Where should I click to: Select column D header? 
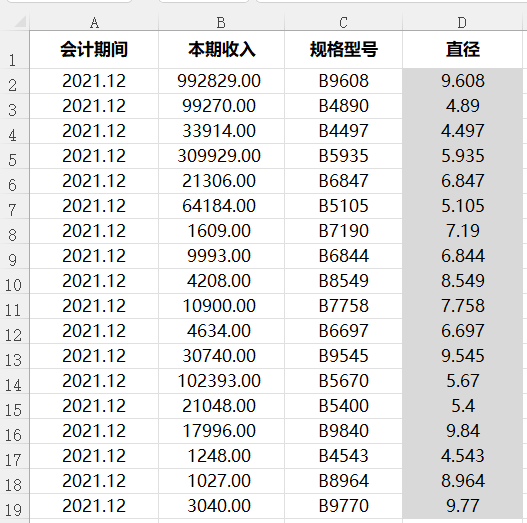coord(462,23)
